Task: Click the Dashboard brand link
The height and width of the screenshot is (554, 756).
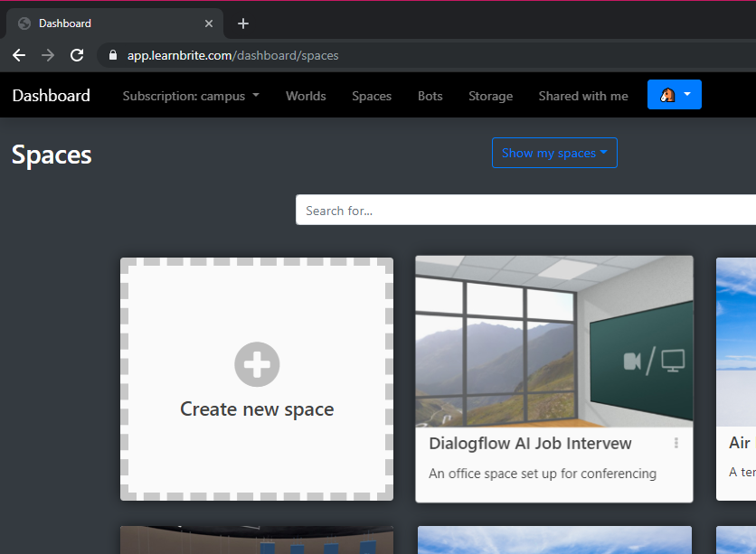Action: (52, 96)
